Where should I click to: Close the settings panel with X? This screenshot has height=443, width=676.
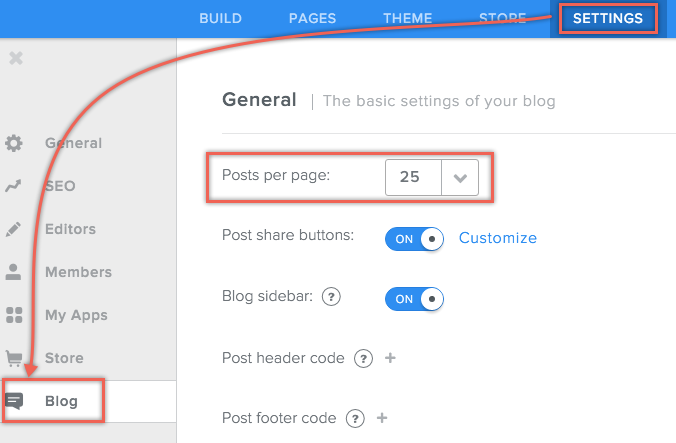[15, 58]
